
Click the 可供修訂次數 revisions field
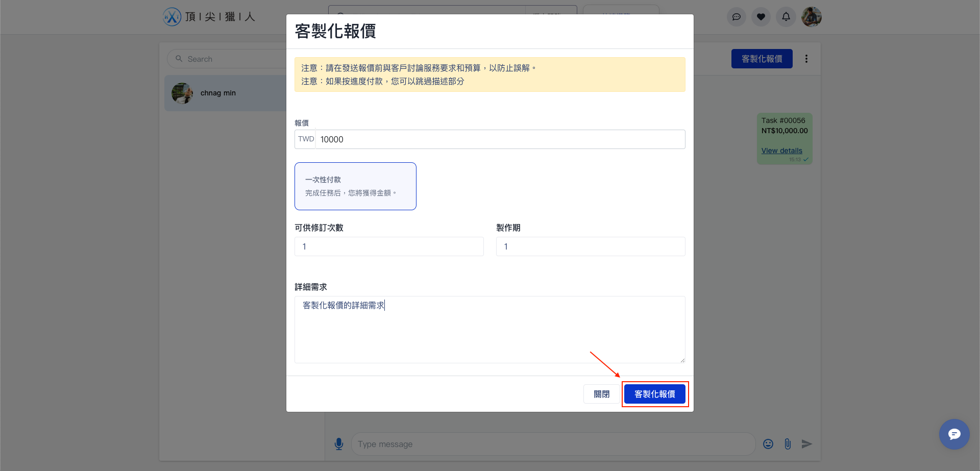pos(389,246)
